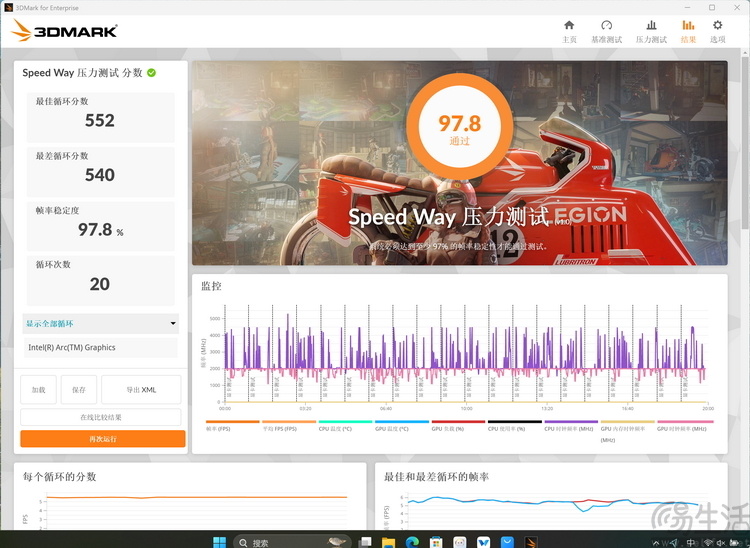Click the 3DMark logo in the header
Viewport: 750px width, 548px height.
64,31
